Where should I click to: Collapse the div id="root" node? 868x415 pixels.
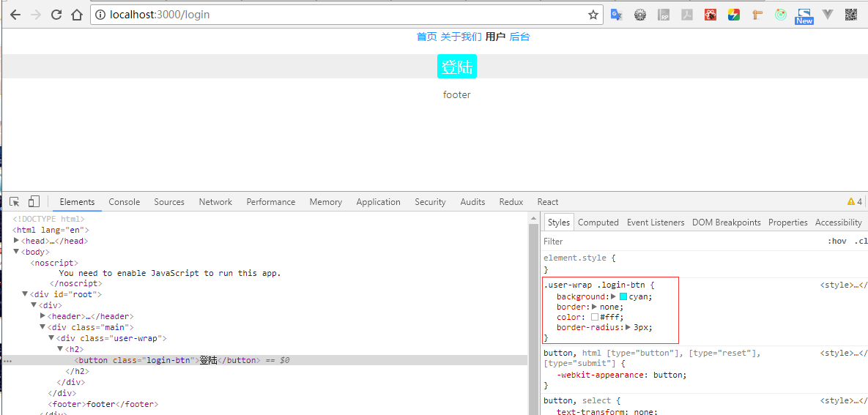pos(26,294)
